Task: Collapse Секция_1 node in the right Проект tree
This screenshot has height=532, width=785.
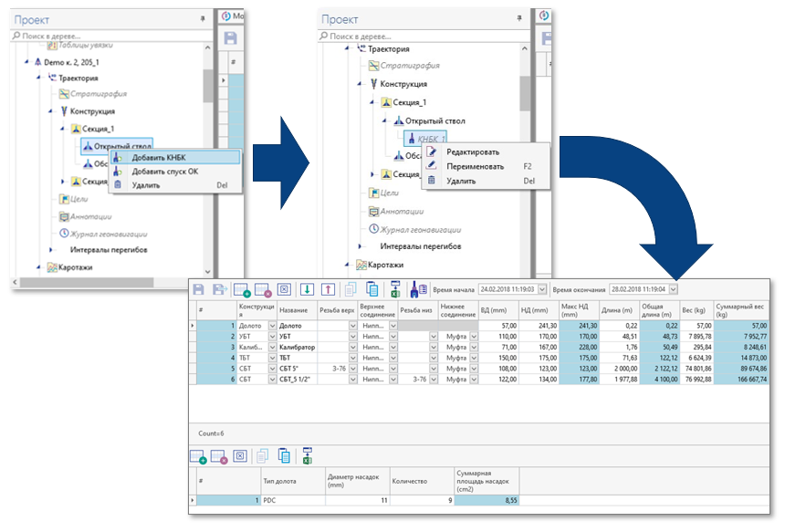Action: 372,102
